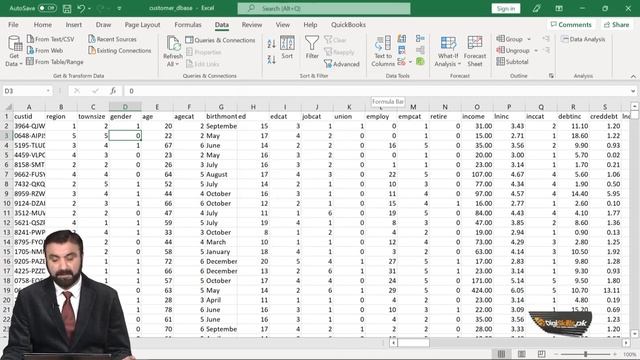This screenshot has height=360, width=640.
Task: Click the Ungroup button
Action: 513,51
